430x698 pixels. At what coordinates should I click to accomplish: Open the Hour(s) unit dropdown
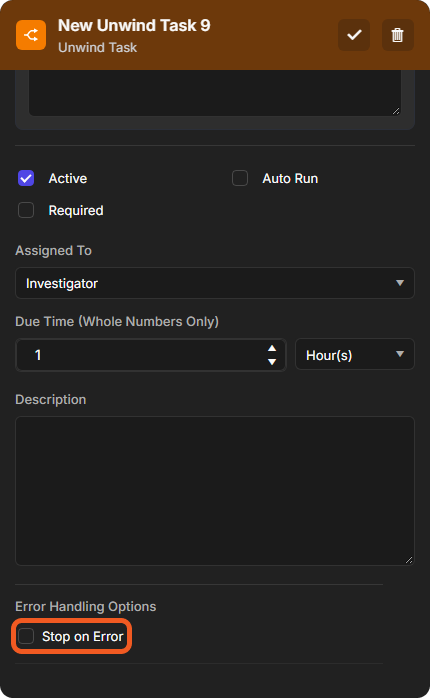(355, 355)
